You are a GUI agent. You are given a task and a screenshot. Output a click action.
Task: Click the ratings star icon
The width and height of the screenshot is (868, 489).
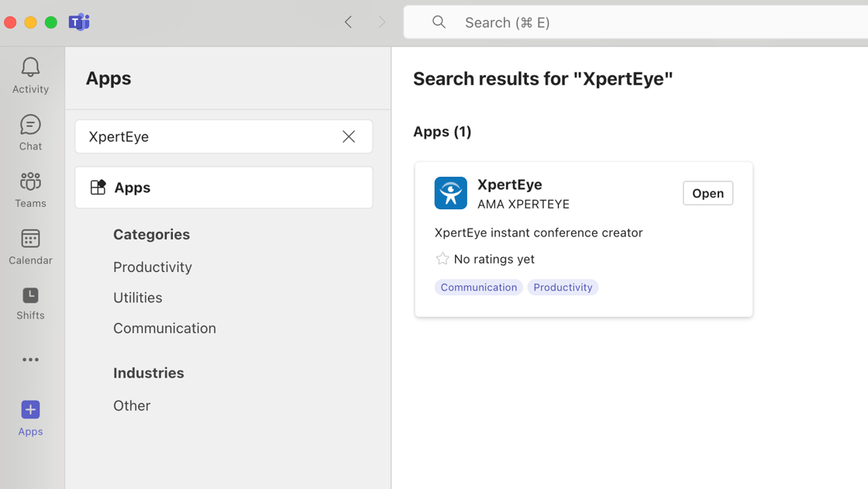point(443,259)
